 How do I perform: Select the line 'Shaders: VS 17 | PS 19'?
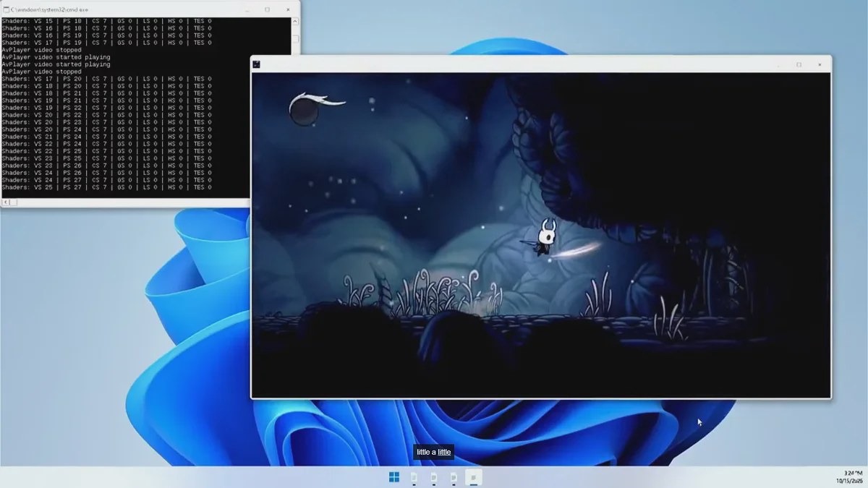click(x=107, y=43)
